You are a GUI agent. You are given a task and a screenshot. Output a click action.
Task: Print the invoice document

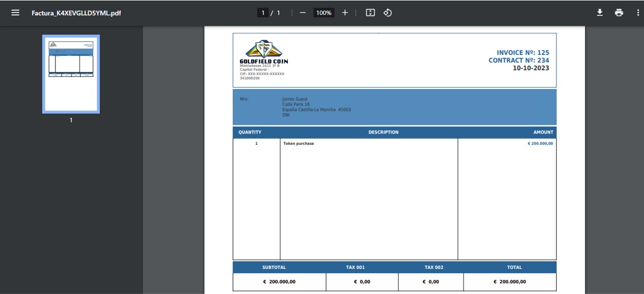(619, 13)
